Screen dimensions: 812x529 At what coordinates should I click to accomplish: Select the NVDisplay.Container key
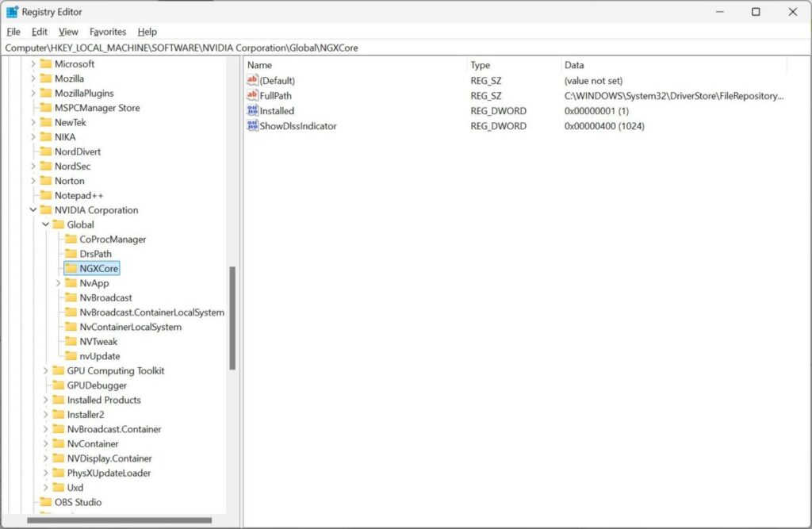[109, 458]
